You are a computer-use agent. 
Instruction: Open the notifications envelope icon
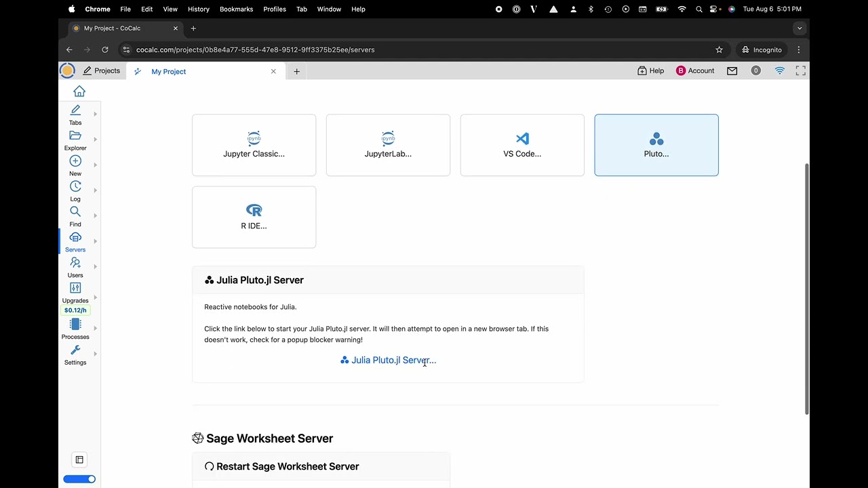point(732,70)
